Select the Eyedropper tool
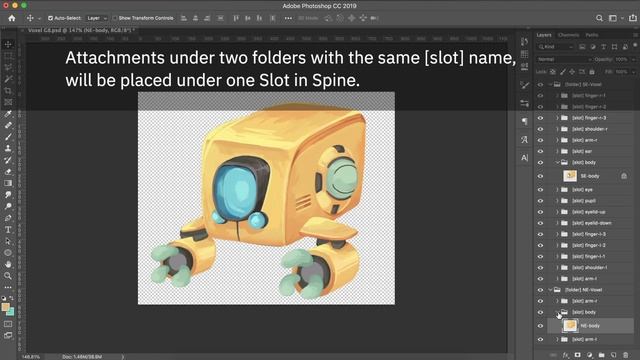The image size is (640, 360). tap(8, 113)
